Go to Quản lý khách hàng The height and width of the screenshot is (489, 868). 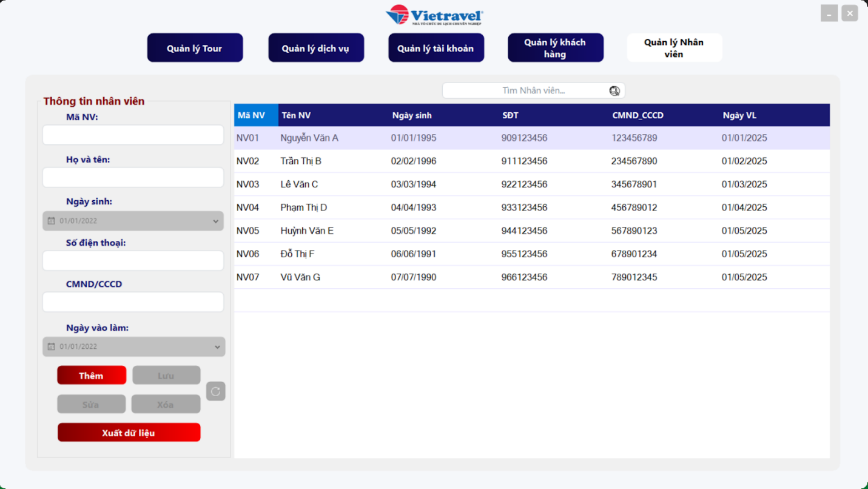click(x=556, y=48)
